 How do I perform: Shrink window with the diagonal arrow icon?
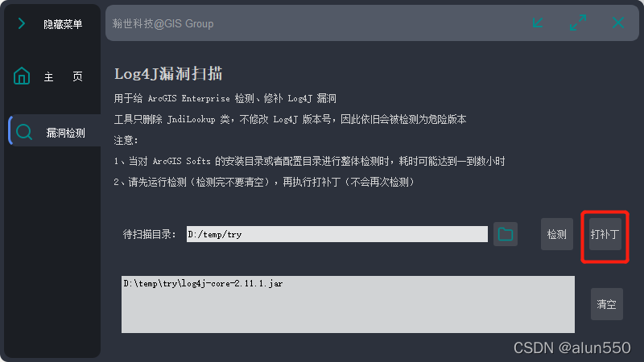pyautogui.click(x=538, y=23)
